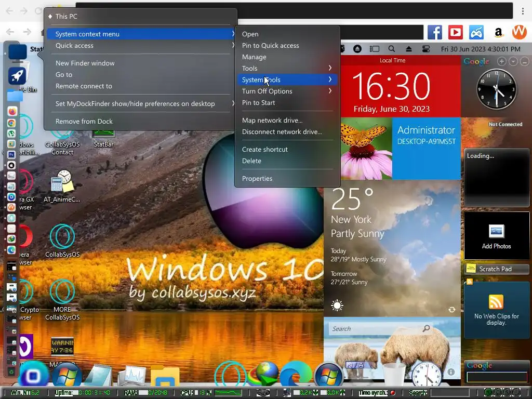The image size is (532, 399).
Task: Click the sidebar layout icon in menu bar
Action: [x=374, y=49]
